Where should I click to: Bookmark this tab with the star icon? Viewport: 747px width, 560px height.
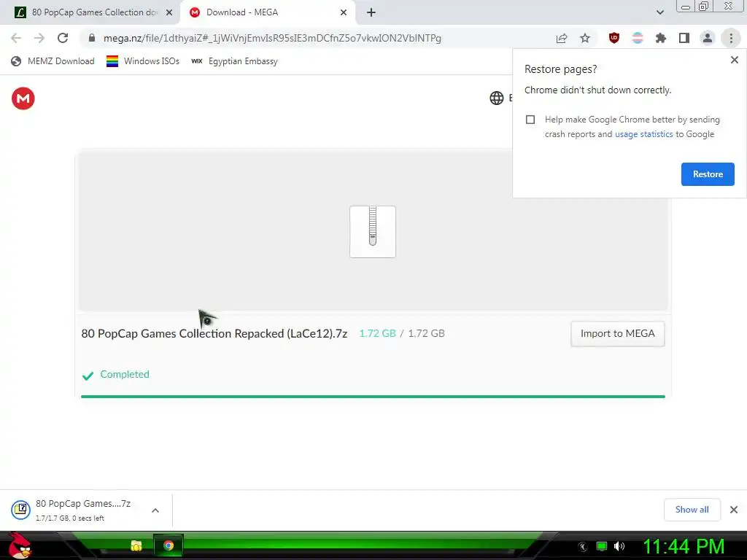coord(585,38)
